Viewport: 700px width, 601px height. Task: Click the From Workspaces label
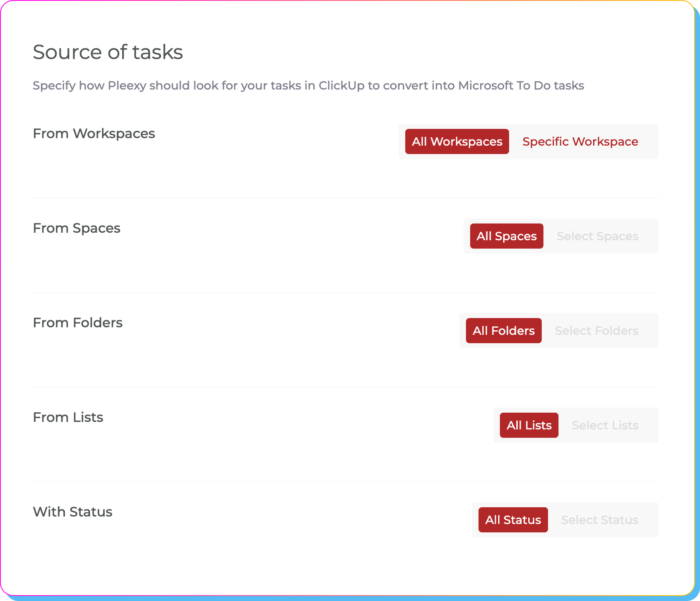(94, 134)
